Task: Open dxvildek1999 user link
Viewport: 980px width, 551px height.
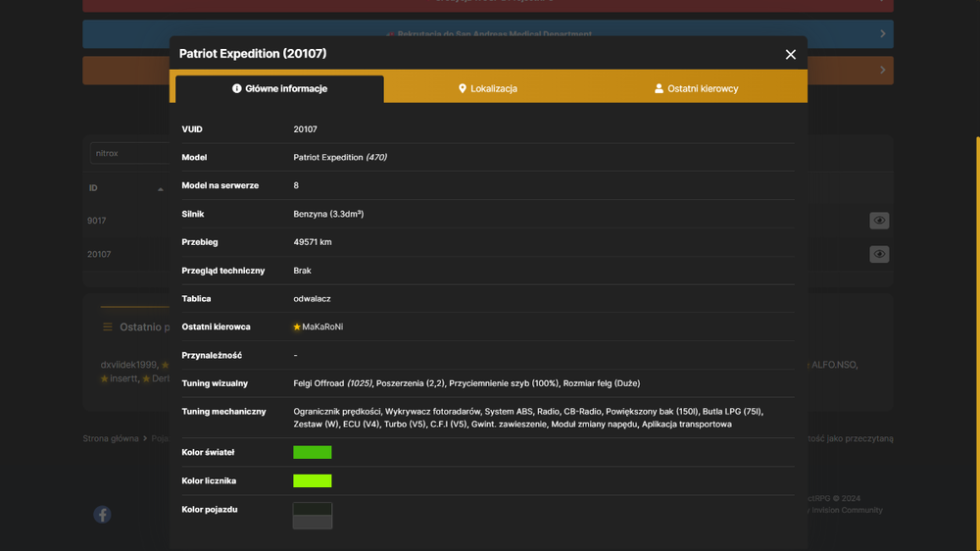Action: click(x=128, y=365)
